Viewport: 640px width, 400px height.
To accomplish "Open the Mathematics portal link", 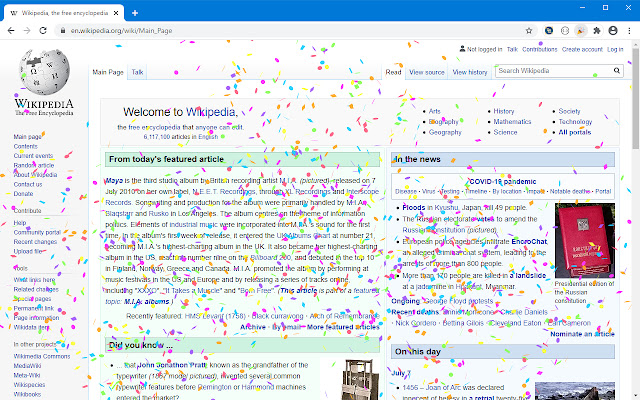I will (512, 122).
